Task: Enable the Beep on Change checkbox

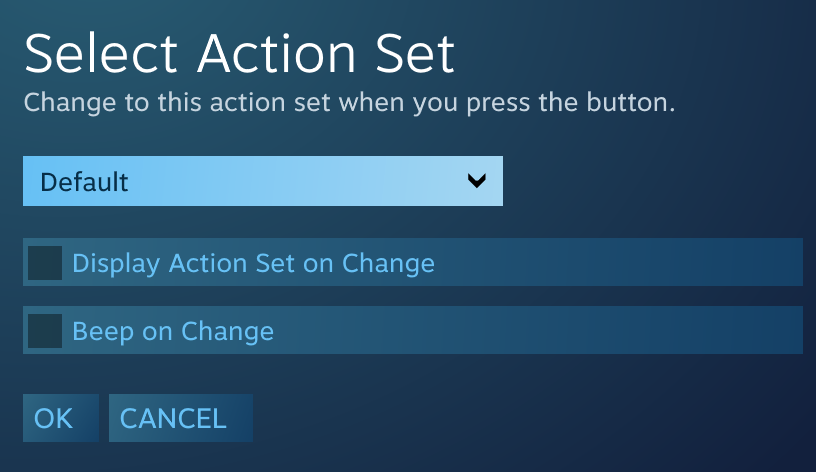Action: coord(45,330)
